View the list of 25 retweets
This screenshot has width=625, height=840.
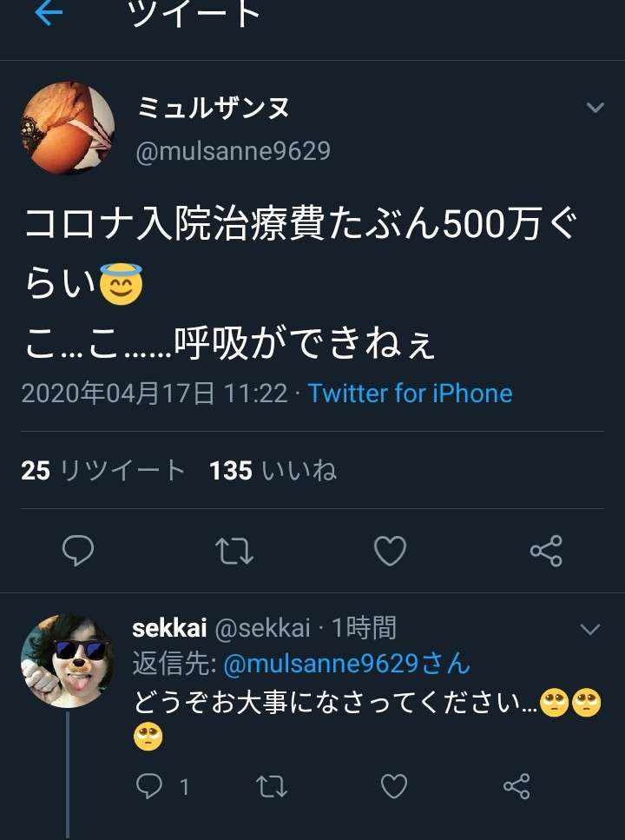[x=103, y=471]
